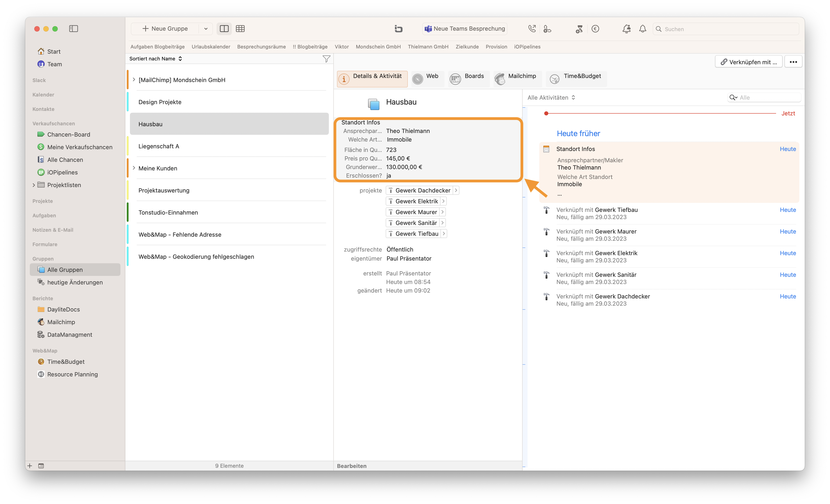This screenshot has height=504, width=830.
Task: Open DataManagment report in sidebar
Action: pos(69,334)
